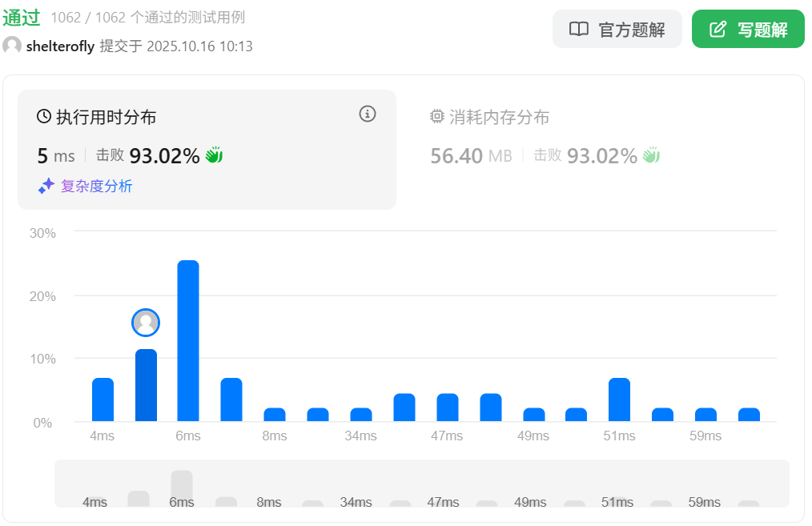This screenshot has width=812, height=526.
Task: Click the sparkle icon next to 复杂度分析
Action: (46, 186)
